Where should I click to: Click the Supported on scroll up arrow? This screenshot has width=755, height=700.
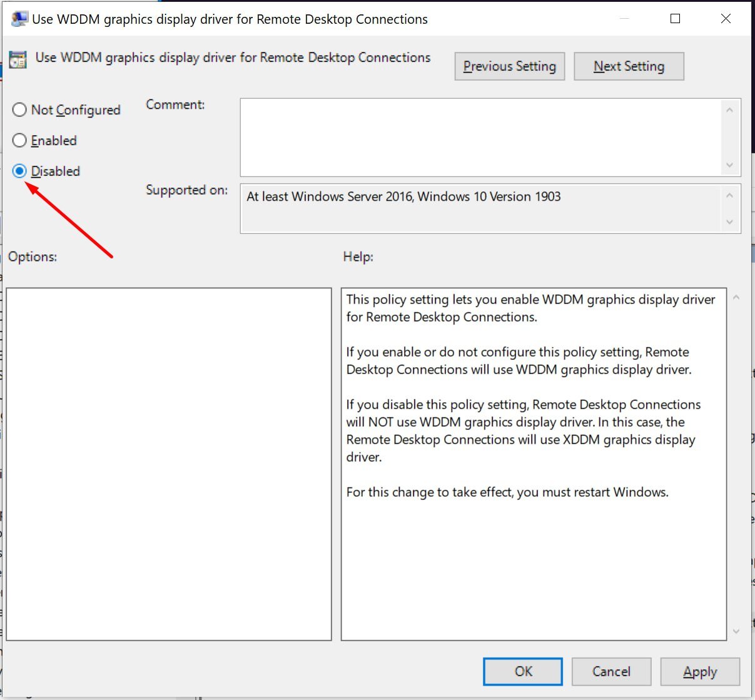[729, 196]
